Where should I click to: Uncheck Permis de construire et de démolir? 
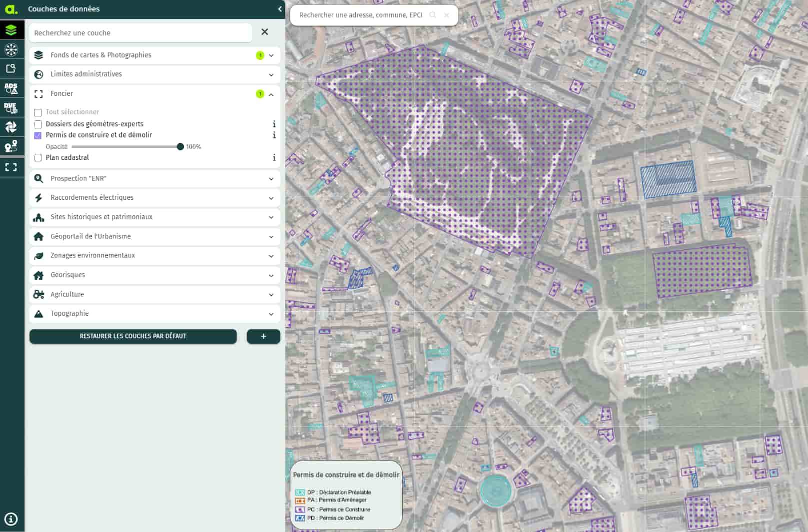(x=38, y=135)
